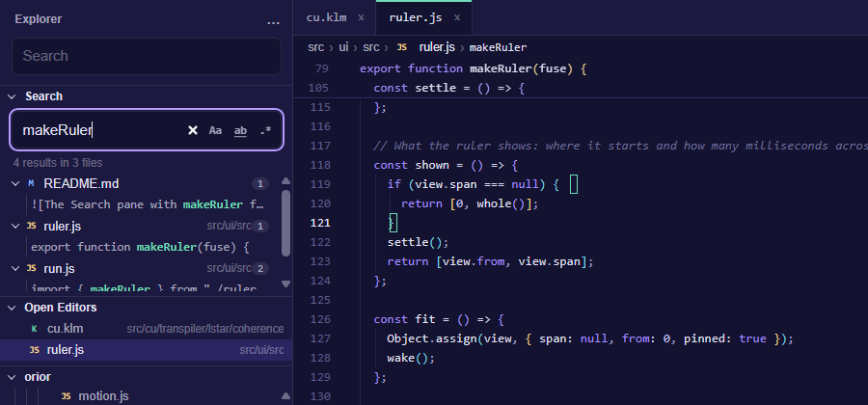The height and width of the screenshot is (405, 868).
Task: Click 'const fit = () => {' line
Action: coord(439,319)
